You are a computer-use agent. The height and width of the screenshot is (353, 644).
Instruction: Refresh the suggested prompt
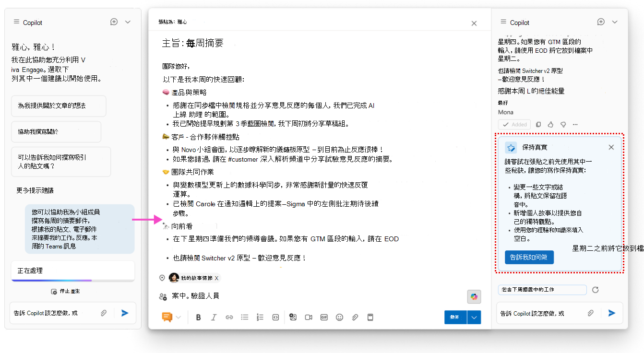click(x=596, y=290)
